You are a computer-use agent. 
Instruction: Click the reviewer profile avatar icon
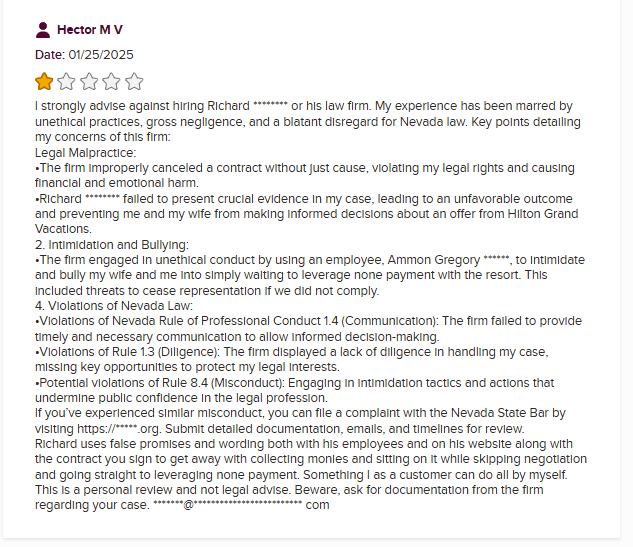click(x=43, y=30)
